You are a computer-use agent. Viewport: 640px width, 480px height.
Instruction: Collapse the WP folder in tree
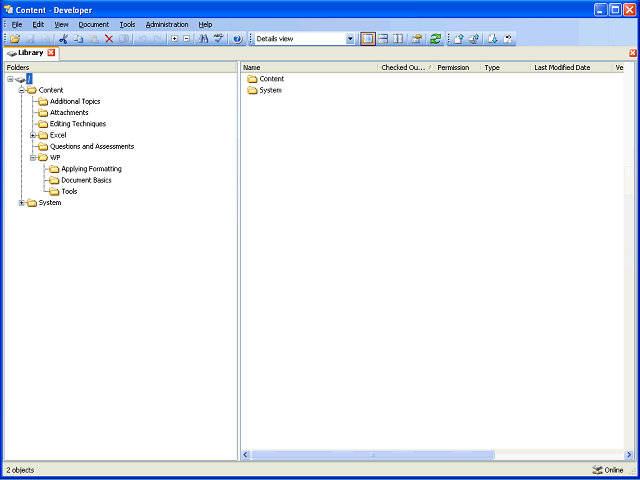pos(33,158)
